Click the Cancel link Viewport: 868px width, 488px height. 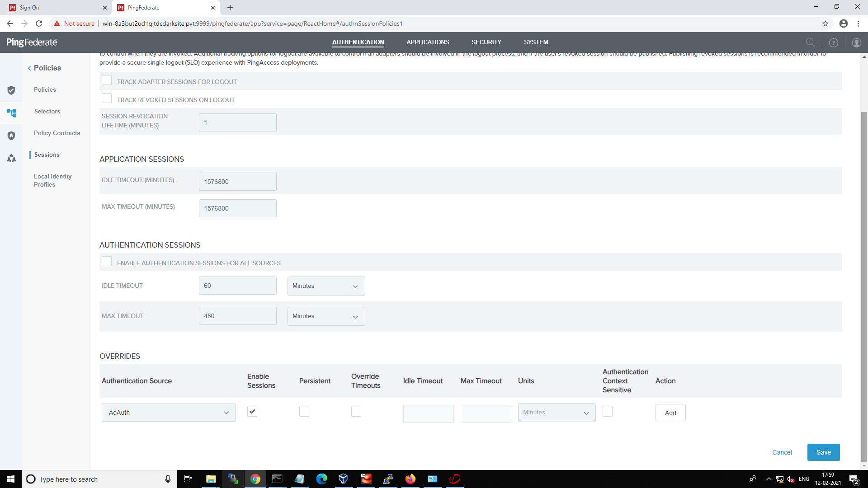(782, 452)
